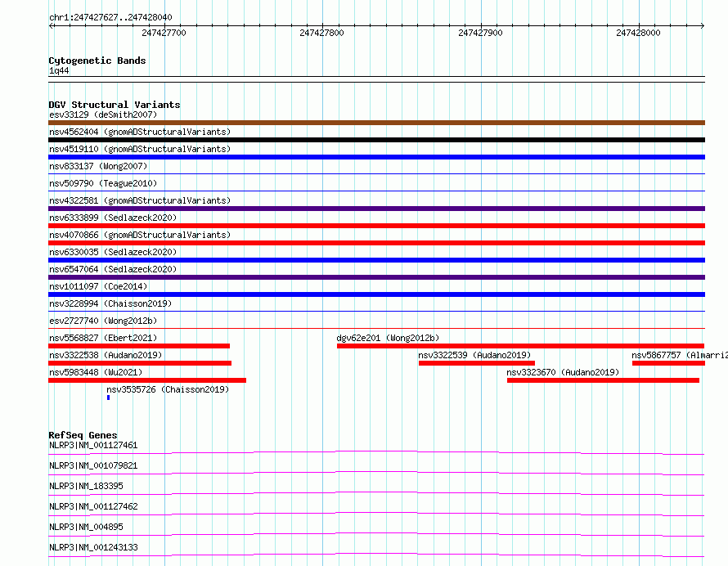Open the esv2727740 (Wong2012b) label

coord(103,321)
